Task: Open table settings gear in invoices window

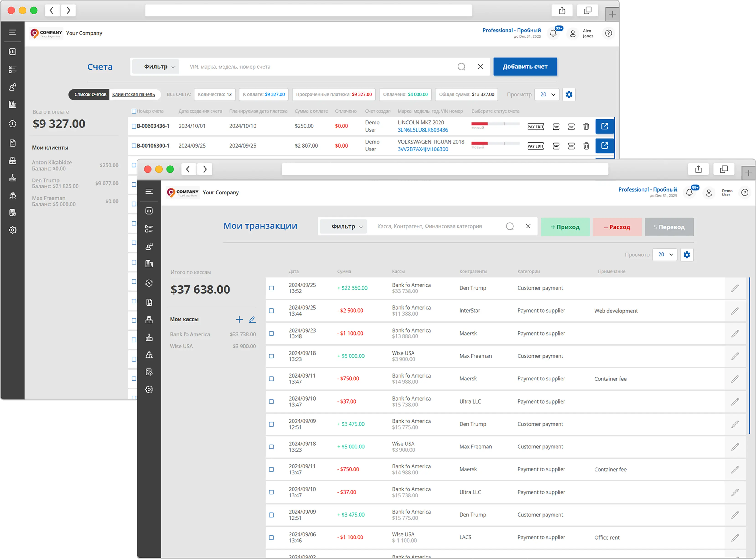Action: coord(569,94)
